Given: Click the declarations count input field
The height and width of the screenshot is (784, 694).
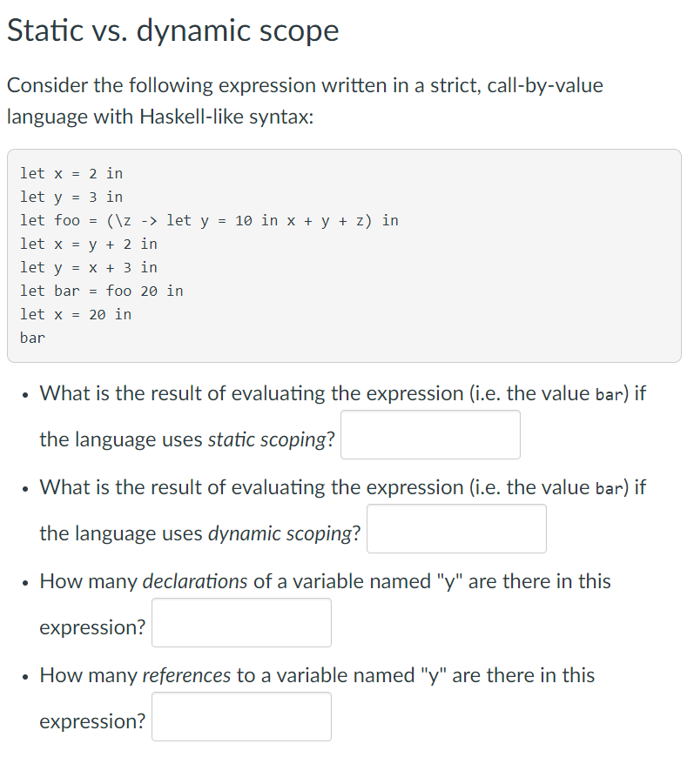Looking at the screenshot, I should pos(241,622).
